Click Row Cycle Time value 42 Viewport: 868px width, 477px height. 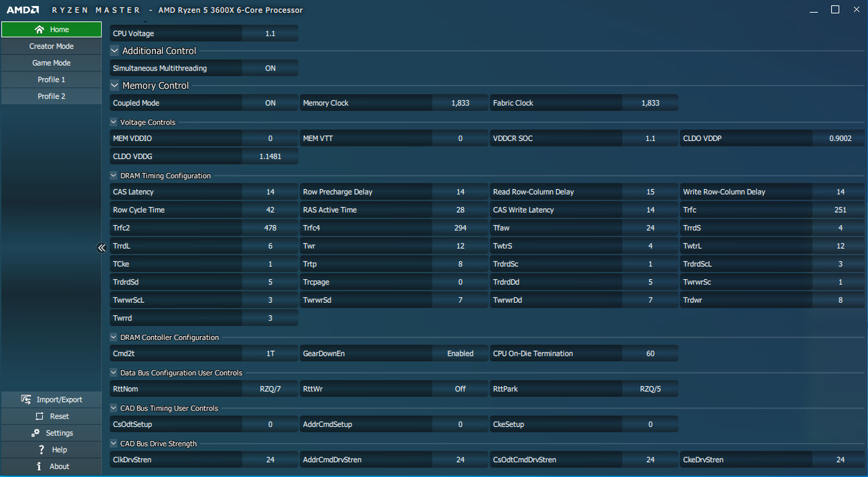coord(271,210)
